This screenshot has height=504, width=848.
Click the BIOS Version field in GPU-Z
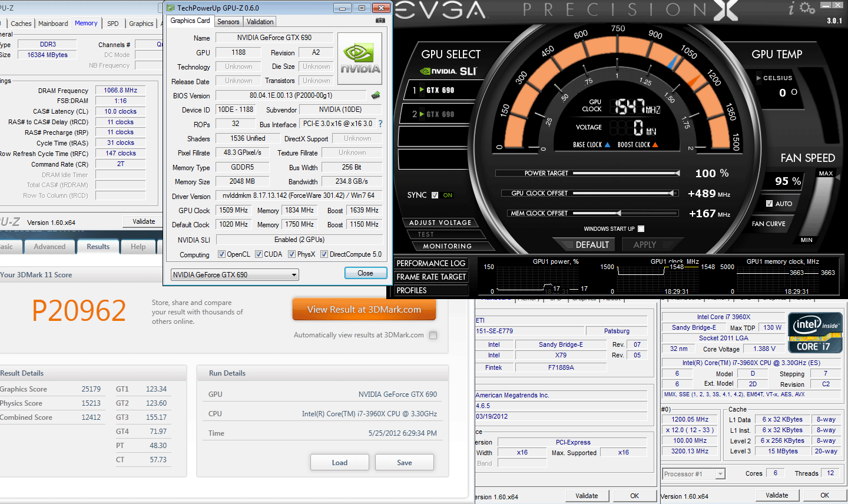point(291,95)
